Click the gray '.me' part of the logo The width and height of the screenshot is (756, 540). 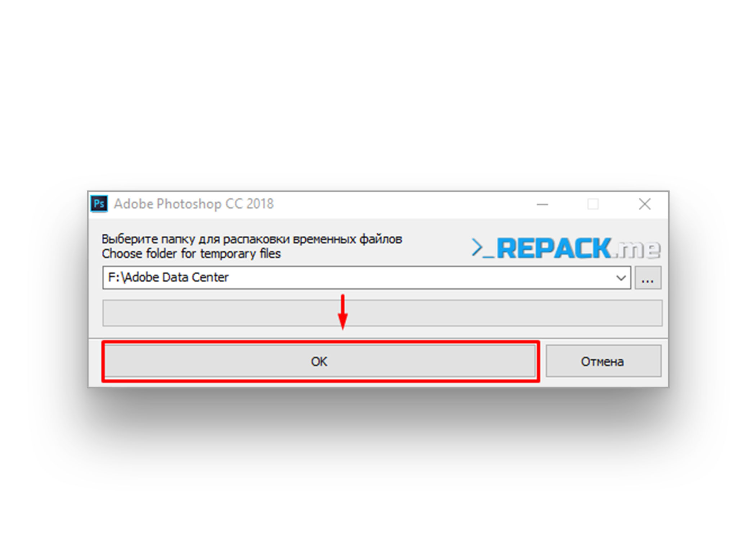point(636,249)
